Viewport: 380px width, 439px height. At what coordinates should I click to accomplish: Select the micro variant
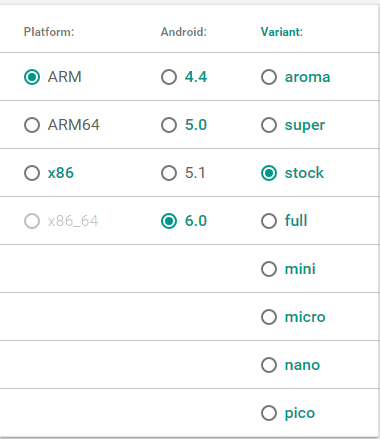[x=269, y=317]
